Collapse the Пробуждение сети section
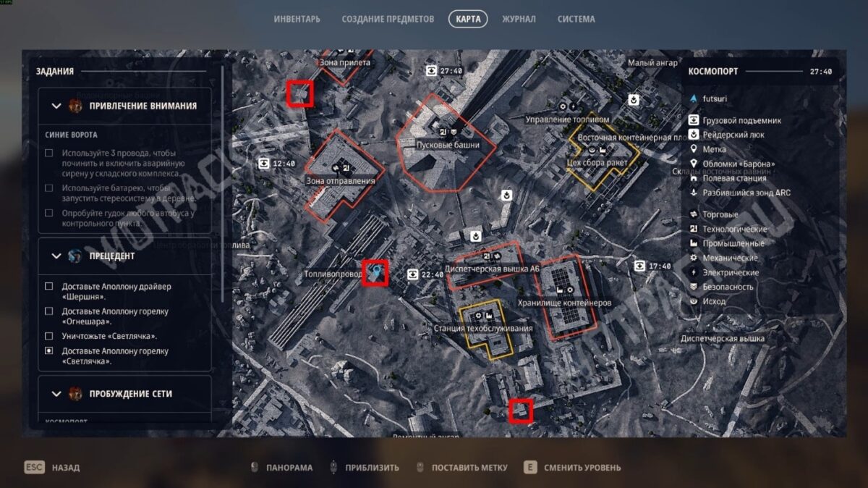The height and width of the screenshot is (488, 868). pos(56,394)
